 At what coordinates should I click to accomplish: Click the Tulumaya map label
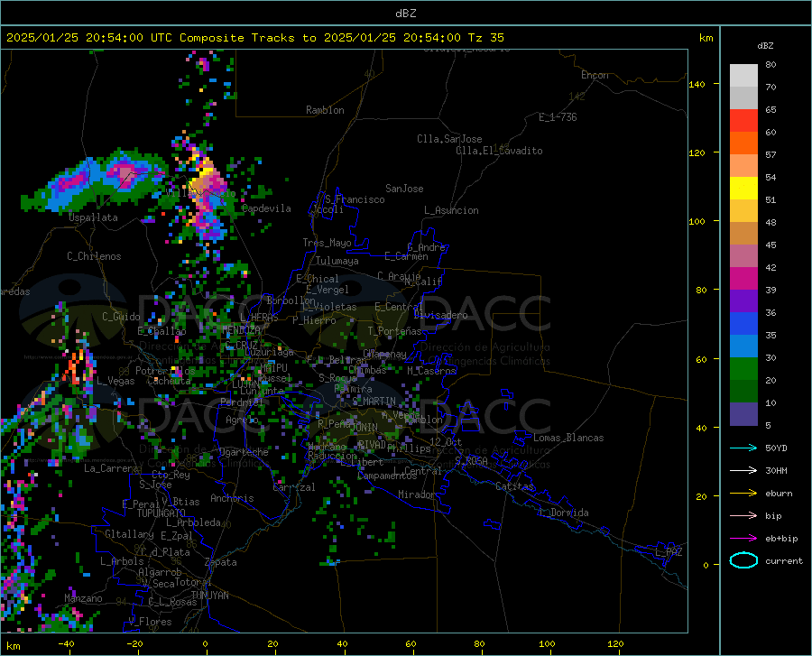337,261
